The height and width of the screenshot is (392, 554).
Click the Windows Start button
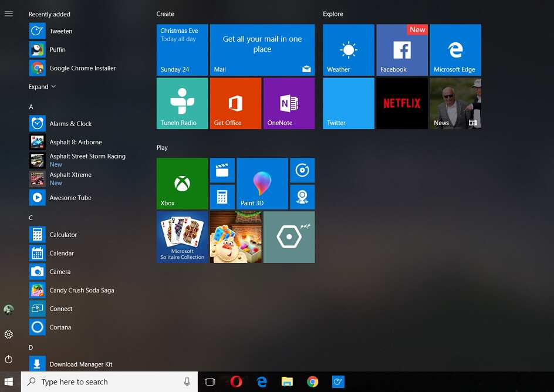(x=9, y=382)
